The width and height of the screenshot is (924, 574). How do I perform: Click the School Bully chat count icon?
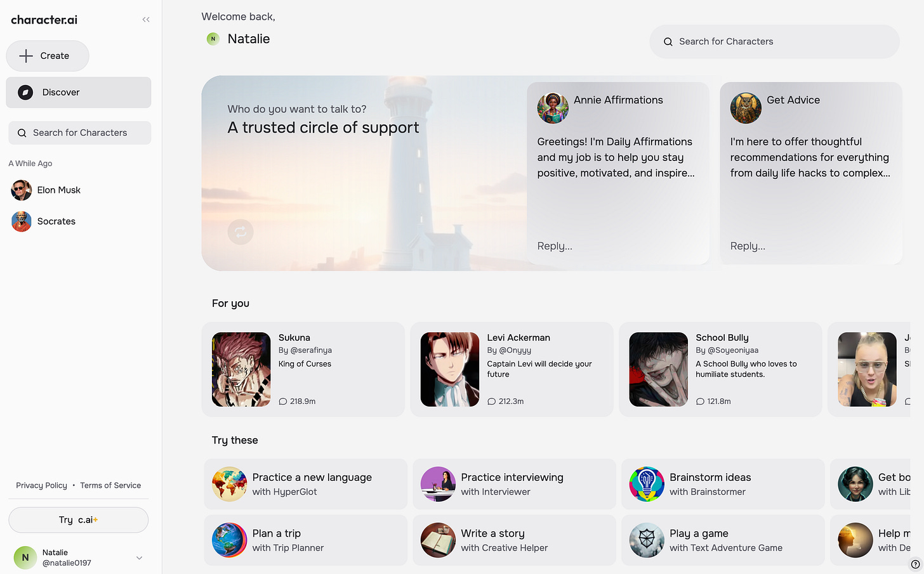coord(701,401)
